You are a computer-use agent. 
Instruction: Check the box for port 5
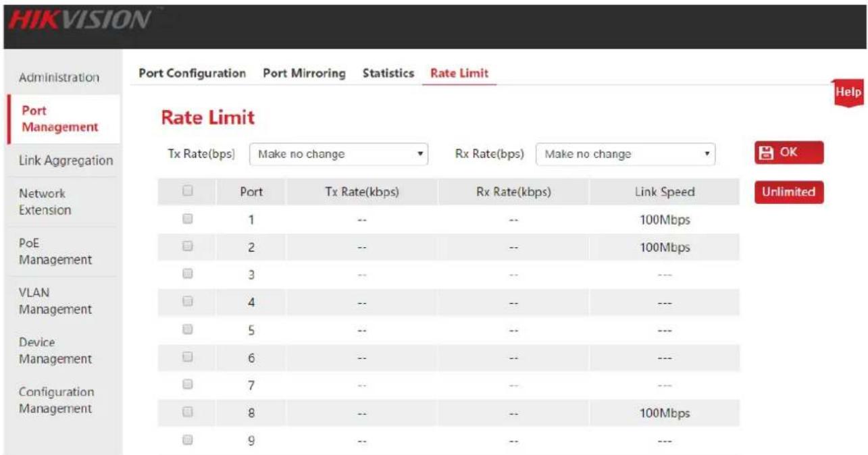click(x=188, y=329)
